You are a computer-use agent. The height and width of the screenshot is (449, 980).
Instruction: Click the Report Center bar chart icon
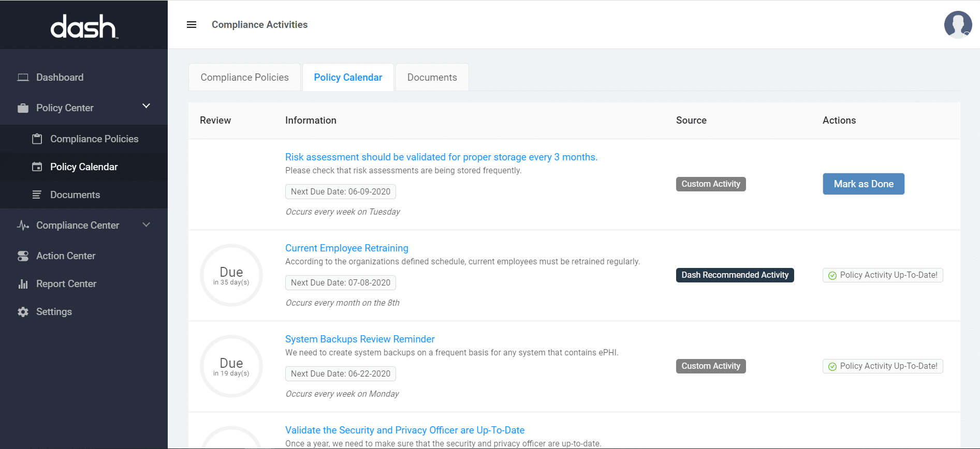tap(23, 284)
